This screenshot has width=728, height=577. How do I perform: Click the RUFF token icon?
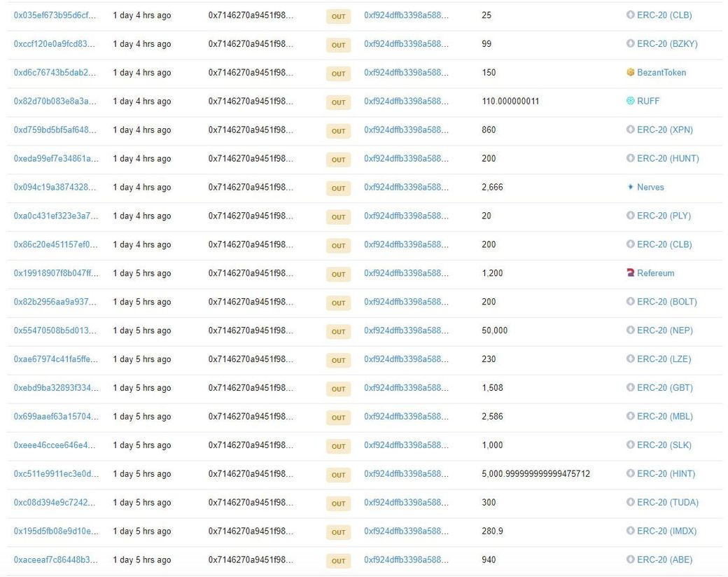630,101
